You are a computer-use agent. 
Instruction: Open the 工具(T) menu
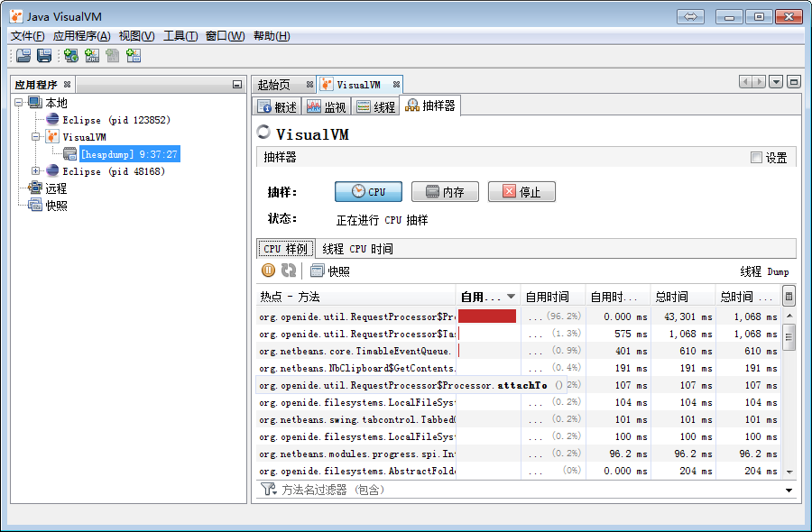tap(180, 36)
